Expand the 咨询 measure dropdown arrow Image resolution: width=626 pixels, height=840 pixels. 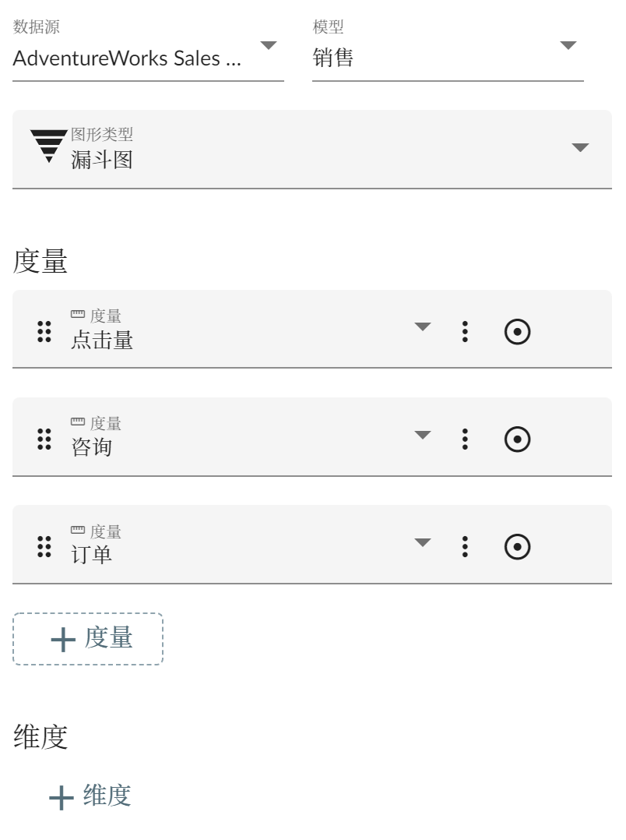(422, 435)
